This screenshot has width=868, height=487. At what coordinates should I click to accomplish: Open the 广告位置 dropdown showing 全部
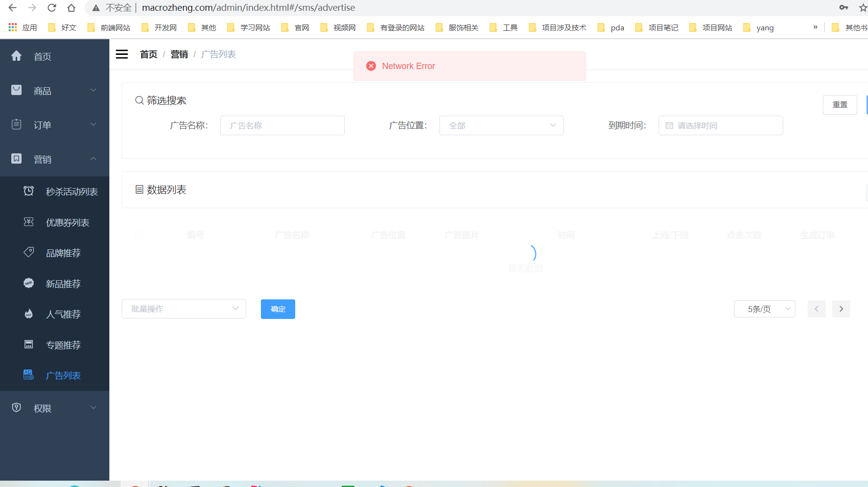pyautogui.click(x=501, y=125)
